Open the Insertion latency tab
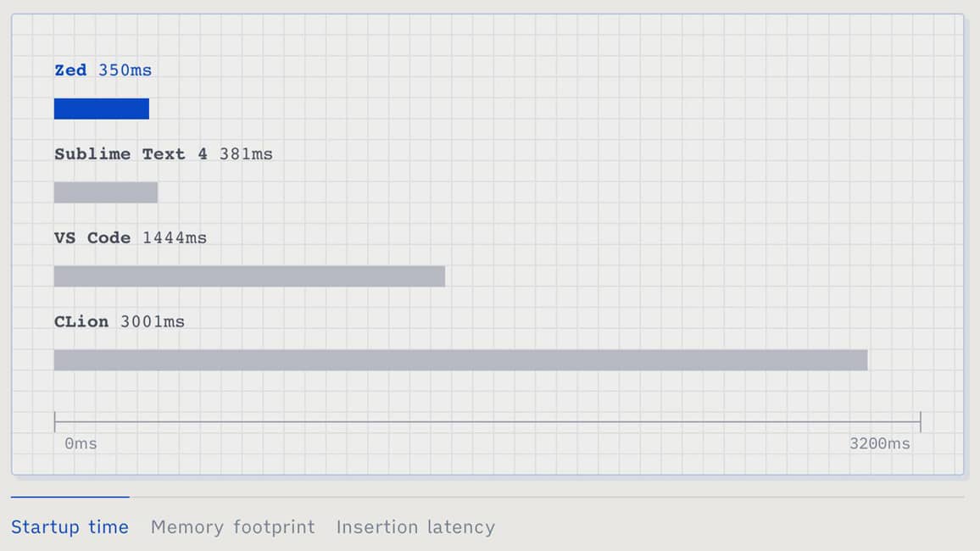 pos(415,527)
